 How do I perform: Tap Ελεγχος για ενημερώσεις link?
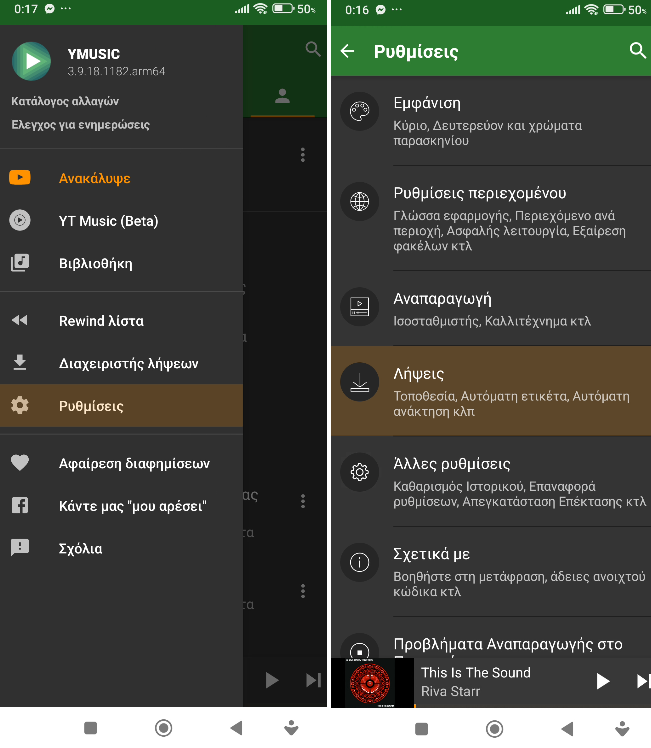click(x=80, y=125)
